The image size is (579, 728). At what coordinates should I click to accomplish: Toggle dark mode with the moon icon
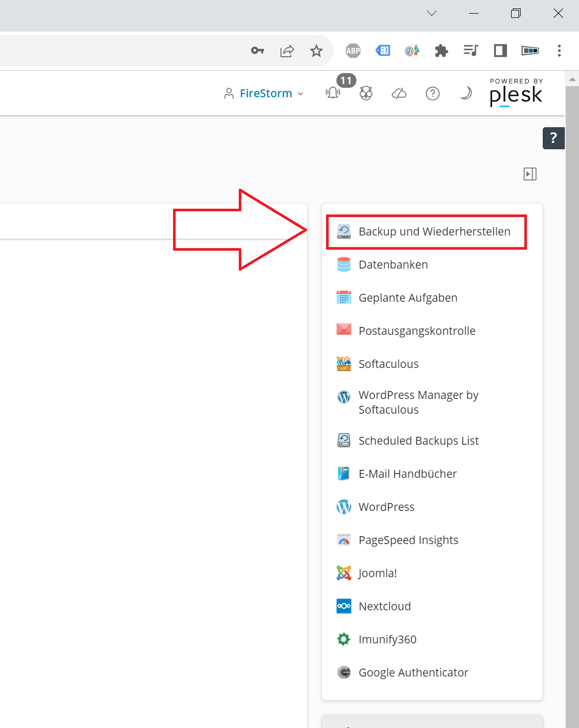[465, 94]
